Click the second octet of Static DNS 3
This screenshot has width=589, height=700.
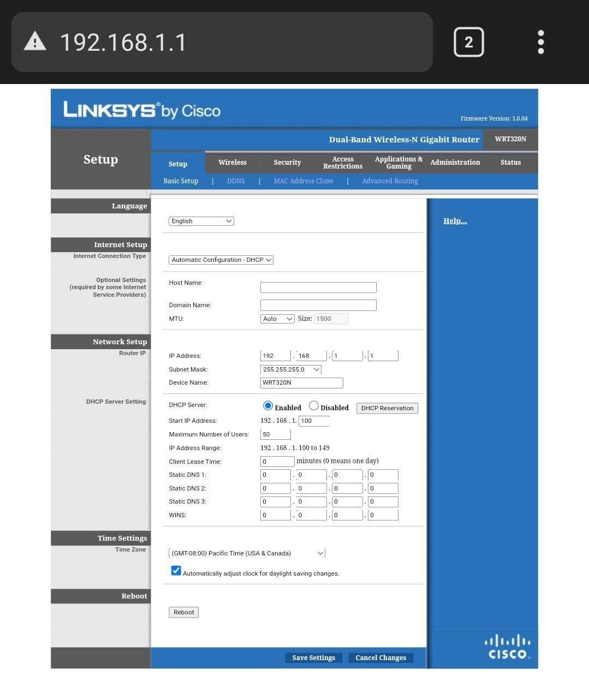[311, 501]
